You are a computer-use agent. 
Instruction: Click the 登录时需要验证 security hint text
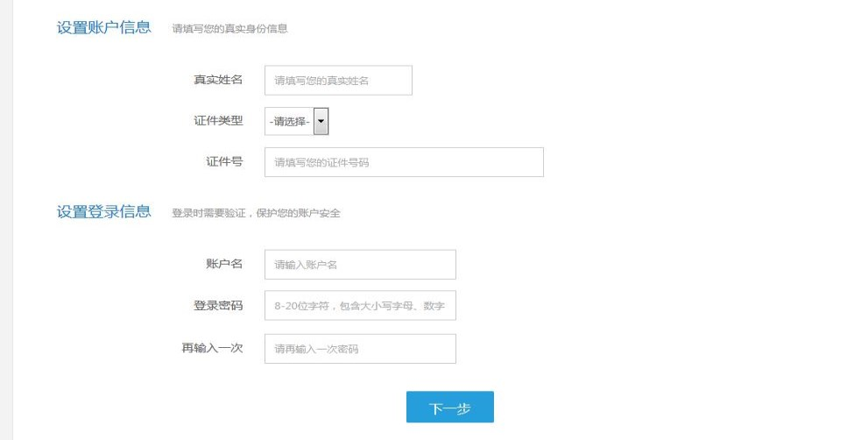256,213
